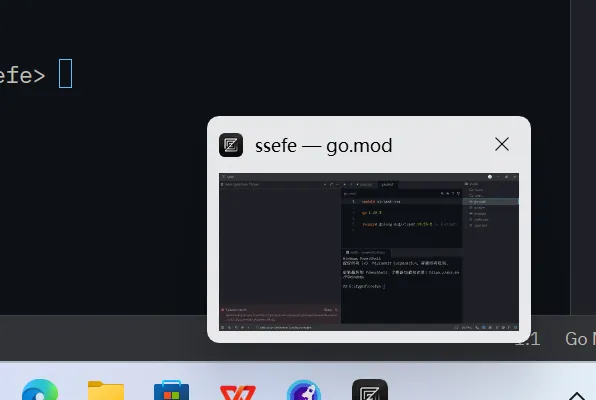Click the "ssefe — go.mod" preview title
596x400 pixels.
point(323,146)
